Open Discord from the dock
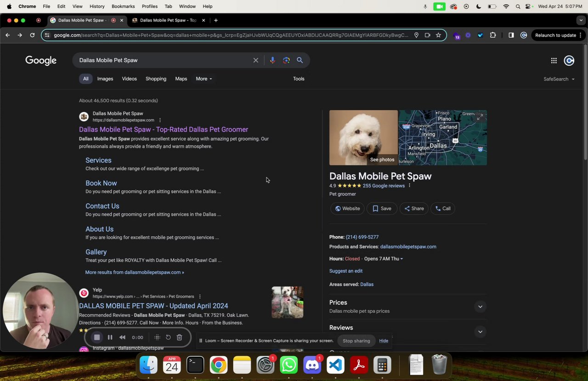Image resolution: width=588 pixels, height=381 pixels. click(x=312, y=365)
